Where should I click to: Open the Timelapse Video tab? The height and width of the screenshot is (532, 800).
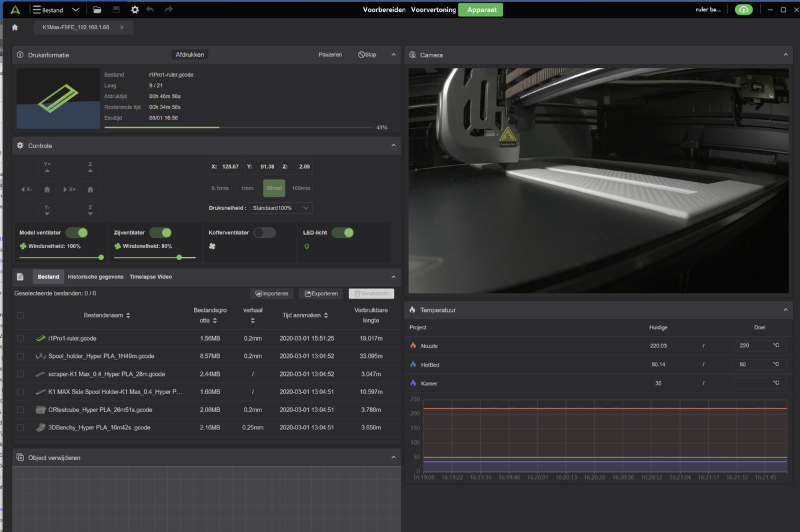151,277
